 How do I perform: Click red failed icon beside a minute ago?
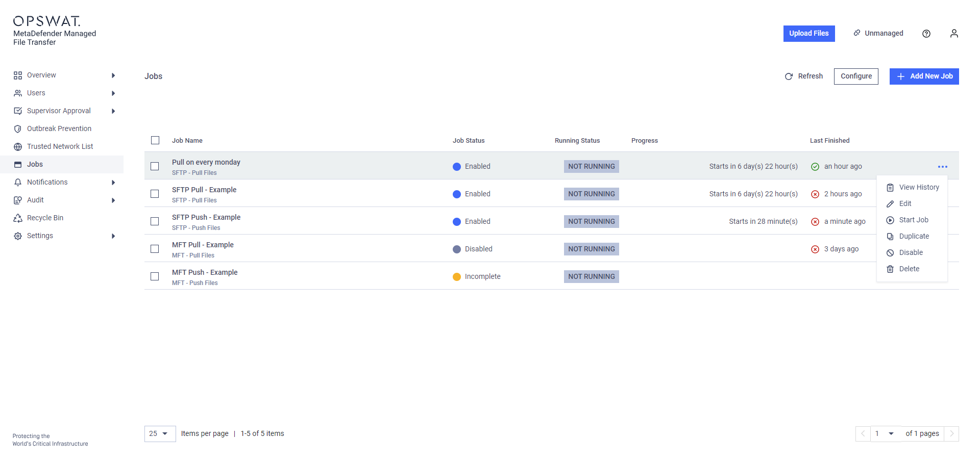point(815,222)
